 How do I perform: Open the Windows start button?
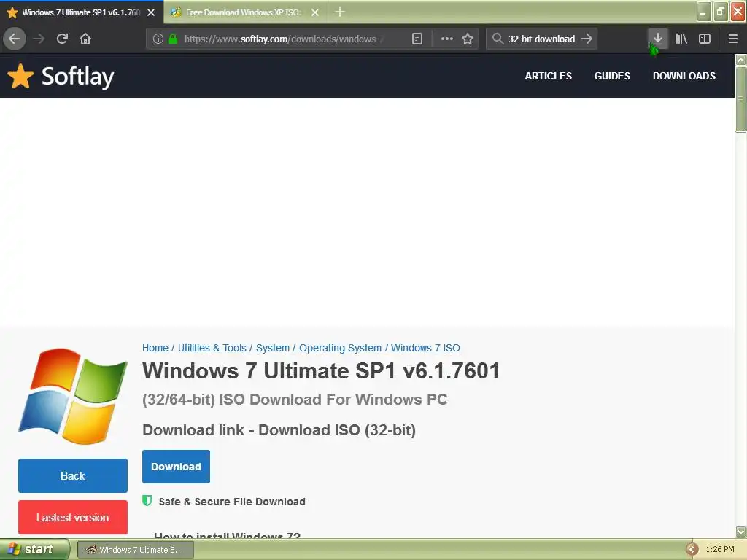pyautogui.click(x=34, y=550)
